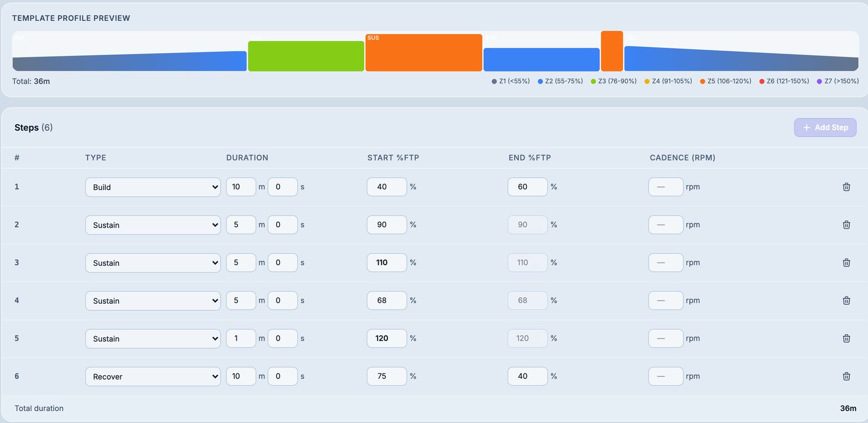Edit step 3 duration minutes field
868x423 pixels.
[x=241, y=262]
